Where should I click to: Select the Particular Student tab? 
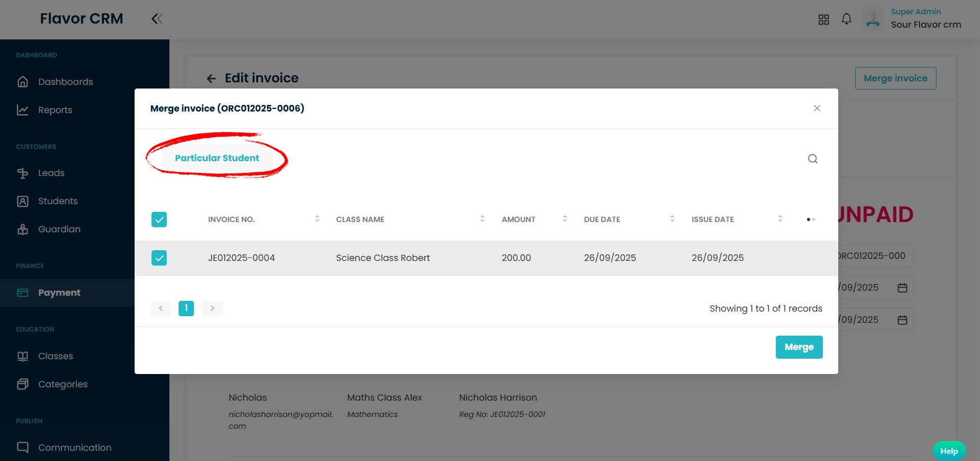(x=217, y=158)
